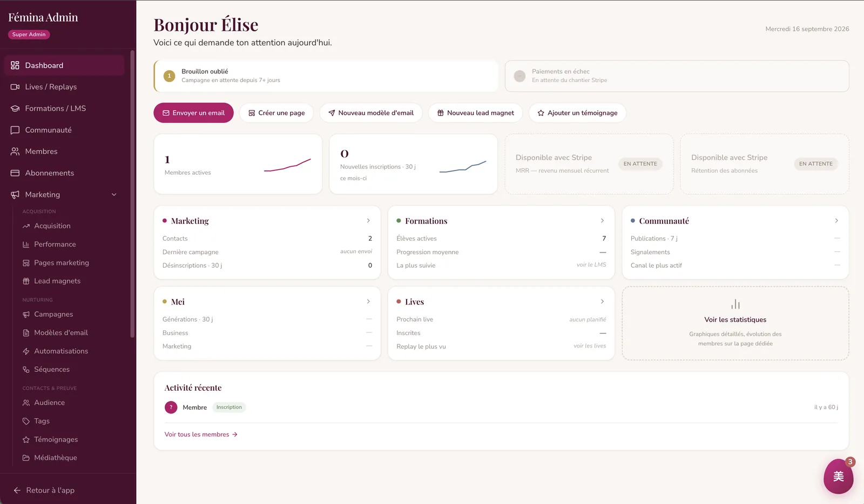Open the Mei card chevron
The width and height of the screenshot is (864, 504).
click(x=368, y=302)
